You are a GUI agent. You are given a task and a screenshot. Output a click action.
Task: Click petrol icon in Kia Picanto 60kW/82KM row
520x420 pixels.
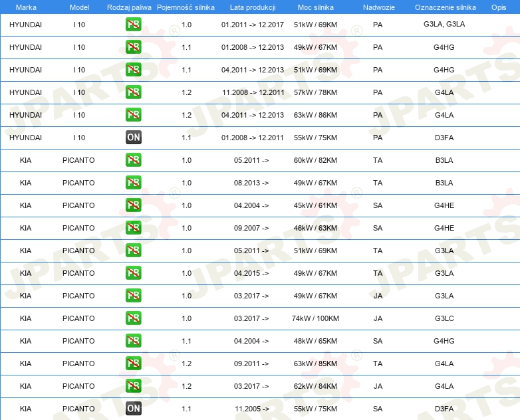tap(133, 159)
